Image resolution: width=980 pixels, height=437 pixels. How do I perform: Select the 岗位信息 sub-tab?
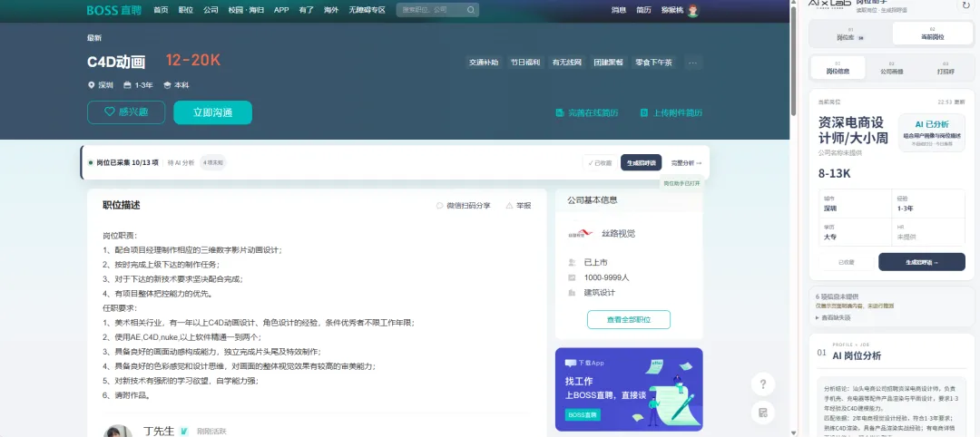[x=838, y=67]
